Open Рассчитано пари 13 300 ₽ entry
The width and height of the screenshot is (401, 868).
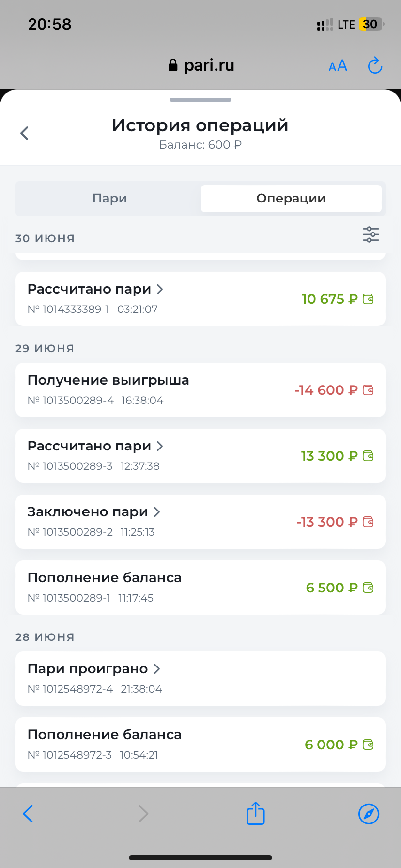tap(200, 456)
